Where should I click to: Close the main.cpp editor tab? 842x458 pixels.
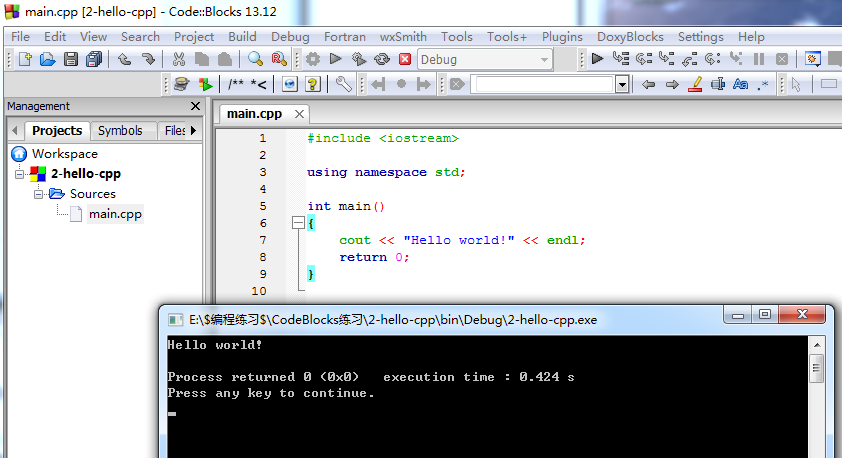[299, 114]
